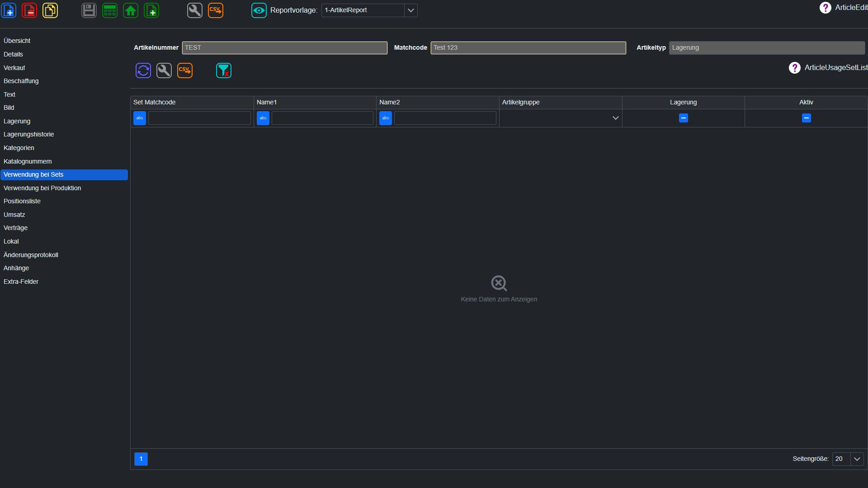This screenshot has height=488, width=868.
Task: Click the Name1 filter text box
Action: point(322,118)
